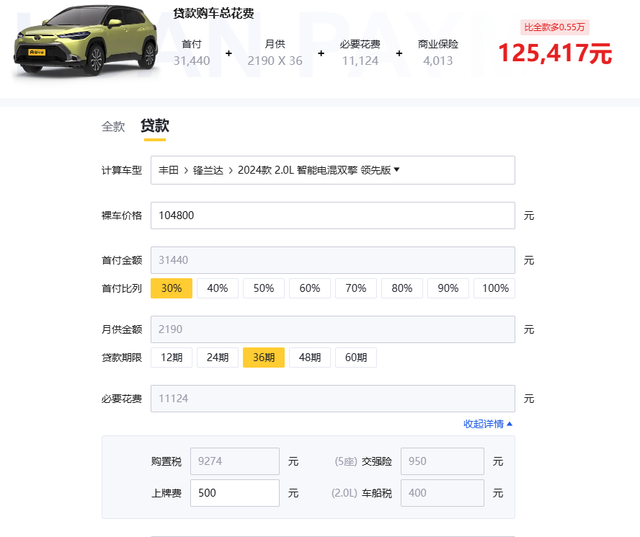The height and width of the screenshot is (537, 640).
Task: Click the 裸车价格 input field
Action: (333, 215)
